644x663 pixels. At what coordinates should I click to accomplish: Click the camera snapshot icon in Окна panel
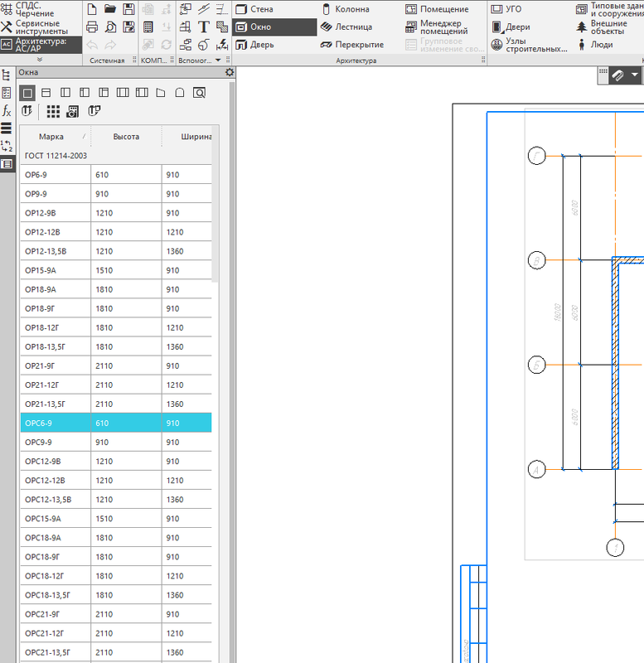point(73,112)
